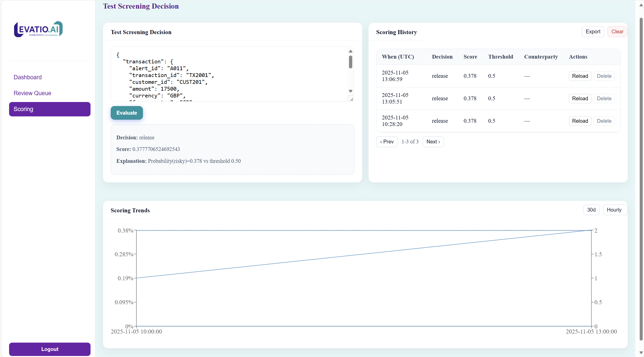The width and height of the screenshot is (644, 357).
Task: Export the scoring history
Action: point(593,31)
